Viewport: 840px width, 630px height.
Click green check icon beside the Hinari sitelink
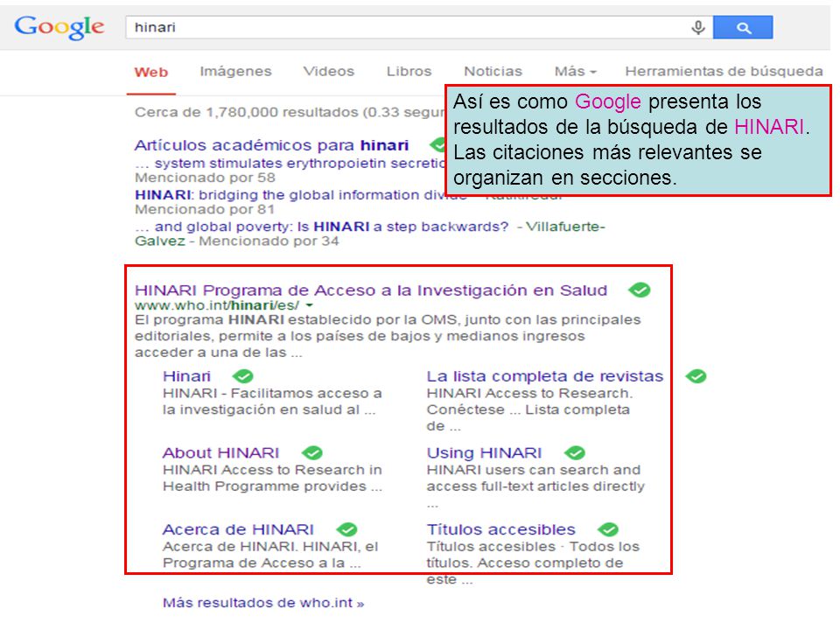243,376
